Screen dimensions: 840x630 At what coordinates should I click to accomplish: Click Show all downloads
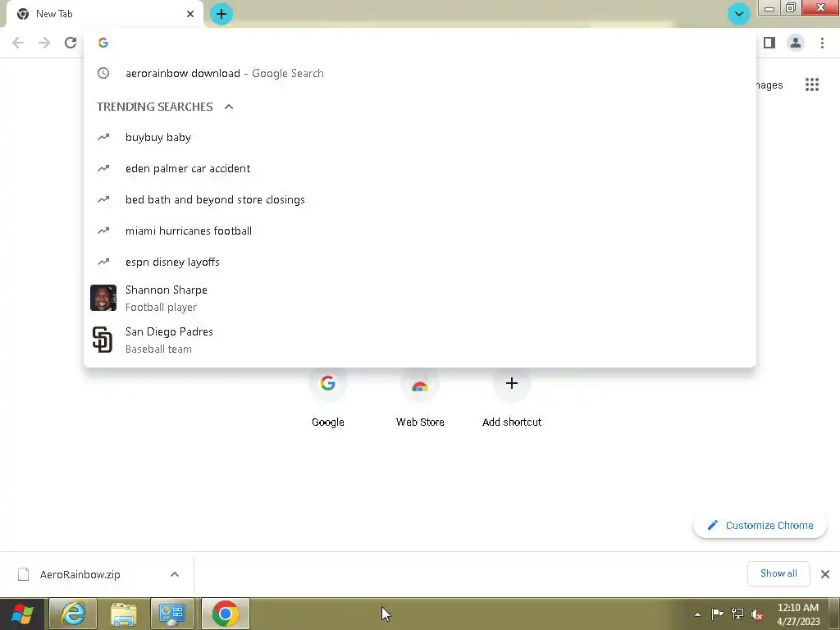click(x=778, y=573)
